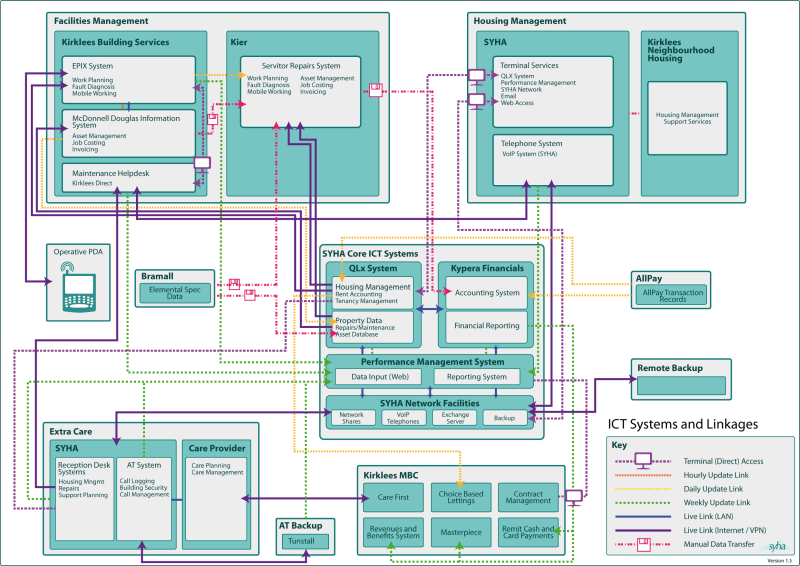Click the floppy disk icon beside Servitor Repairs System
The height and width of the screenshot is (566, 800).
pos(376,90)
